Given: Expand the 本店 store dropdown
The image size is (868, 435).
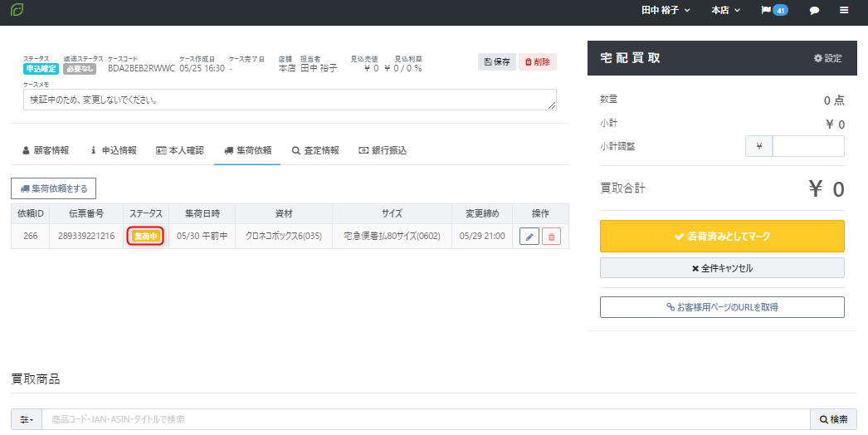Looking at the screenshot, I should (726, 11).
